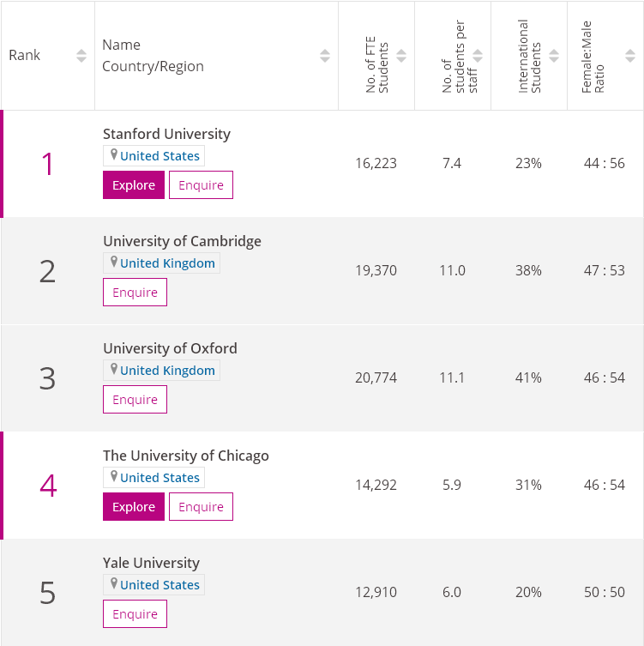Open Stanford University name link

166,134
